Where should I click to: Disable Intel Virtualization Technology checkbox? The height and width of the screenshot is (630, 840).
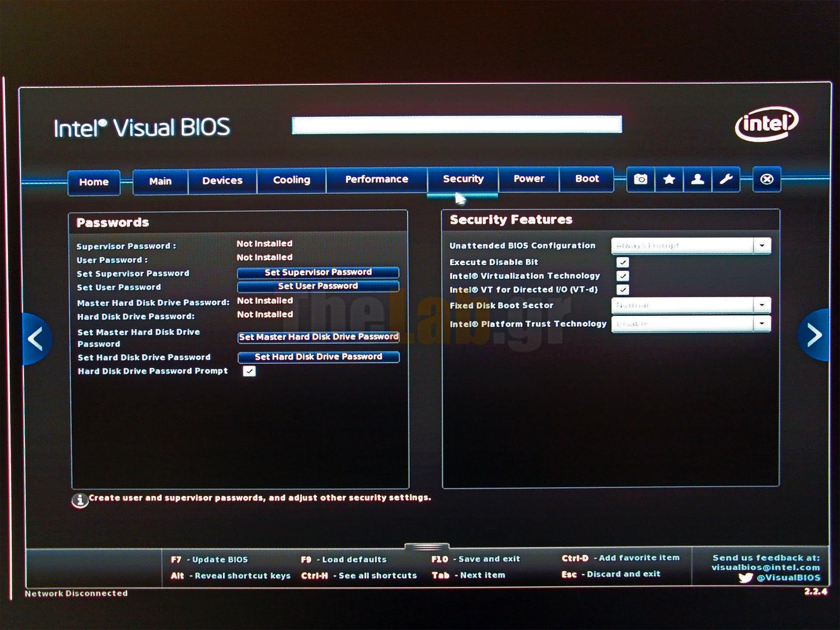coord(623,276)
